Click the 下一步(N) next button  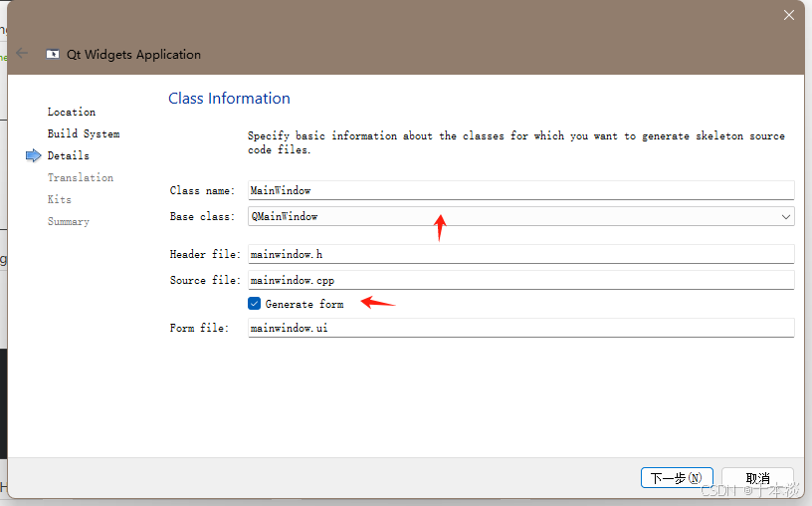tap(677, 477)
